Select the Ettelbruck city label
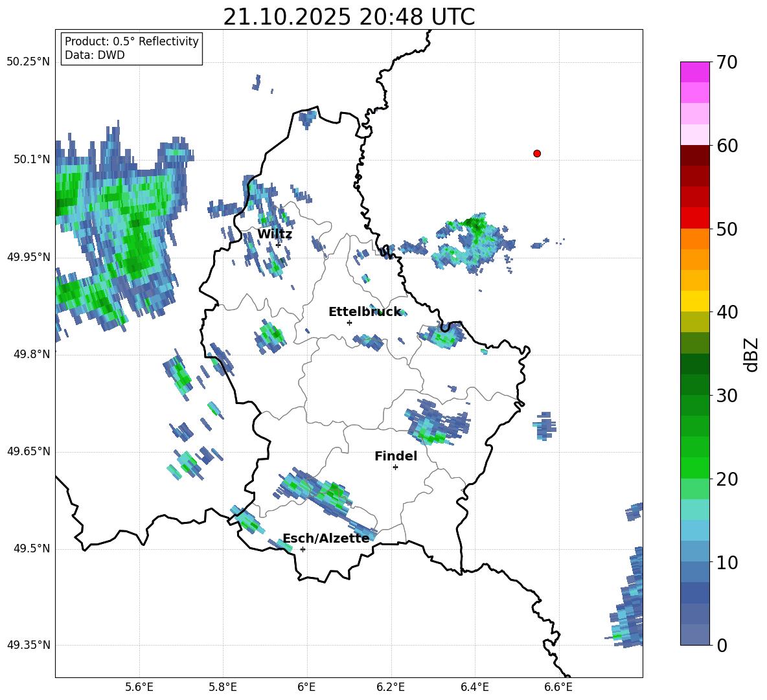Screen dimensions: 767x700 tap(365, 312)
